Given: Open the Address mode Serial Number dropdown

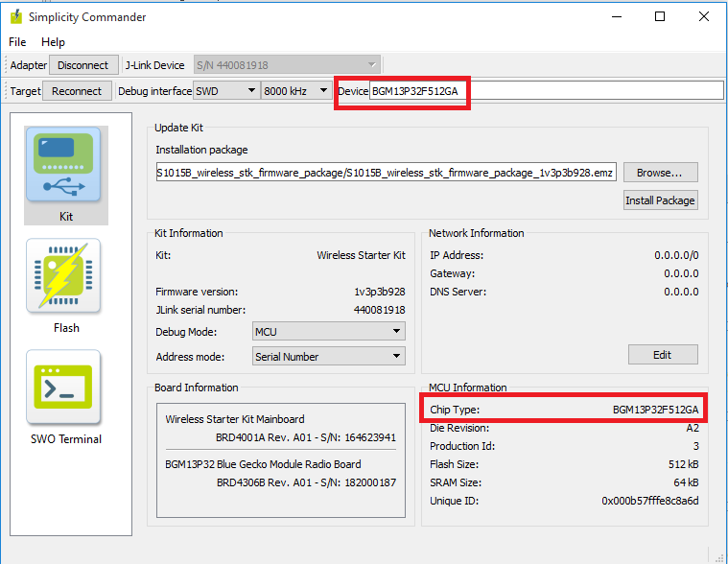Looking at the screenshot, I should pos(328,356).
